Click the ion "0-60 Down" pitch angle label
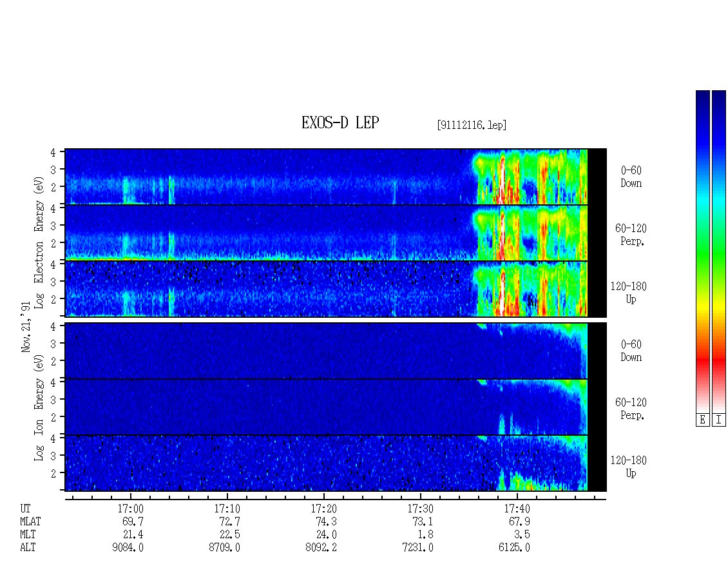The image size is (728, 564). click(631, 351)
